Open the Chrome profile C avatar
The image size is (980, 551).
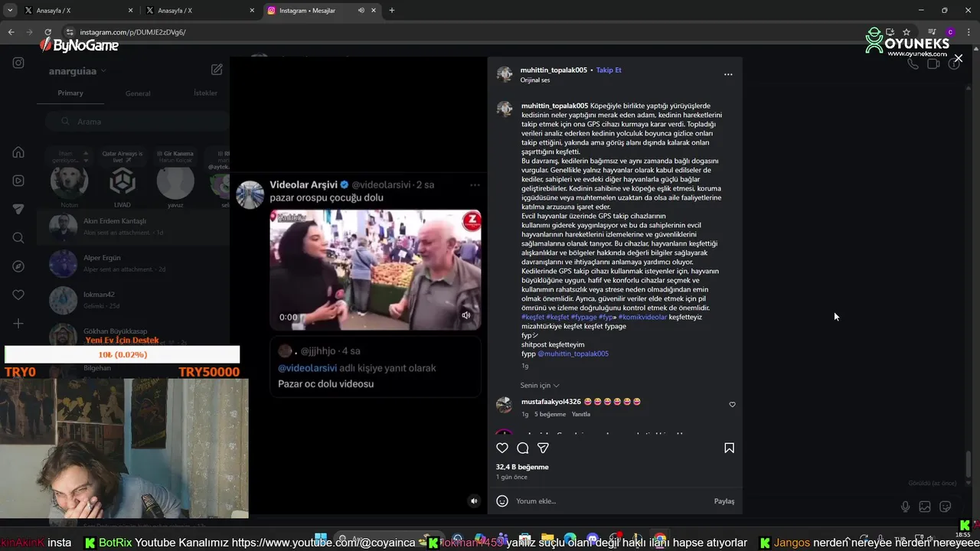coord(950,32)
